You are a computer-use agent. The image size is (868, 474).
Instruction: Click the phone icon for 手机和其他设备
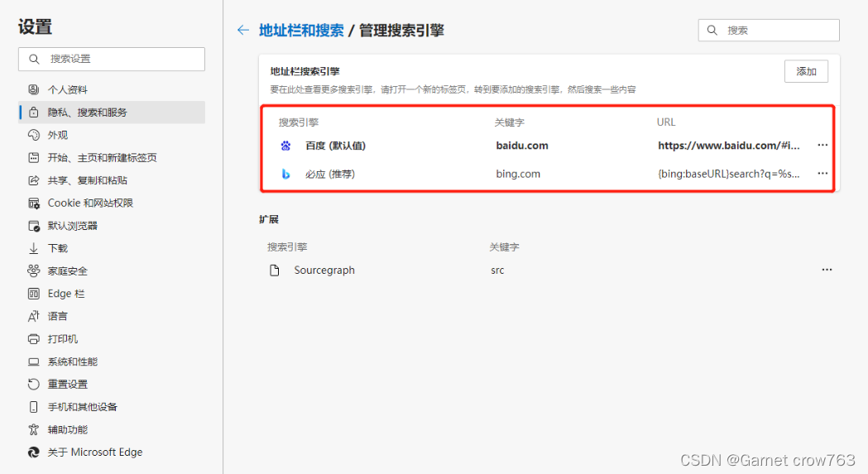(x=34, y=407)
